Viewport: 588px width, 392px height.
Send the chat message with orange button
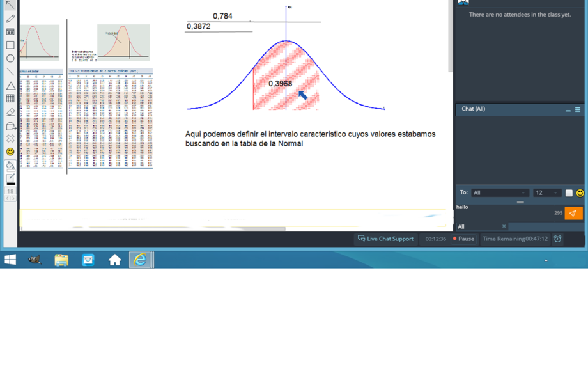click(573, 214)
